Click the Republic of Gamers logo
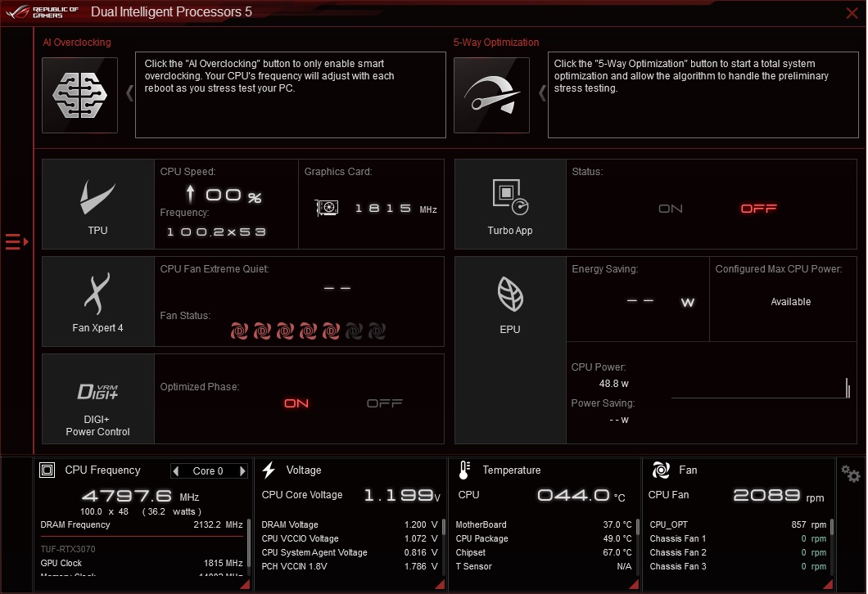The image size is (868, 594). click(42, 12)
